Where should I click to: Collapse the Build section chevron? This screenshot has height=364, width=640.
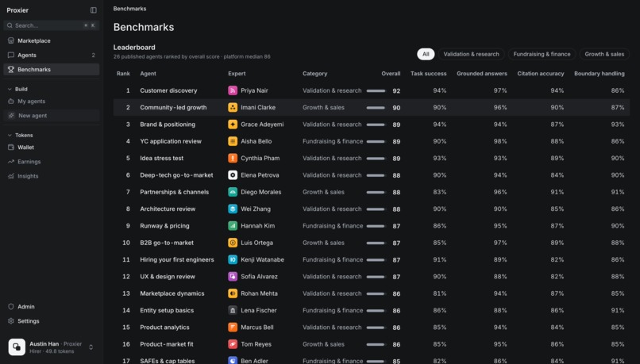pyautogui.click(x=10, y=90)
